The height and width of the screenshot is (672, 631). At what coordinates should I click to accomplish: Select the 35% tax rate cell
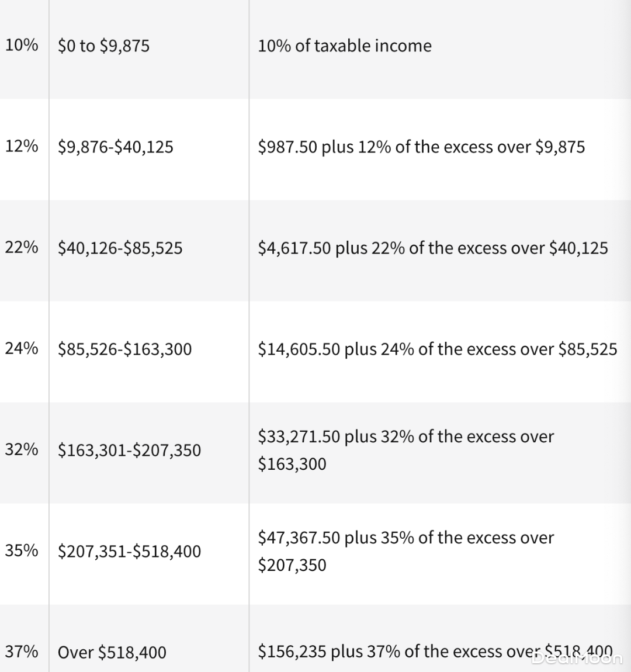click(22, 550)
